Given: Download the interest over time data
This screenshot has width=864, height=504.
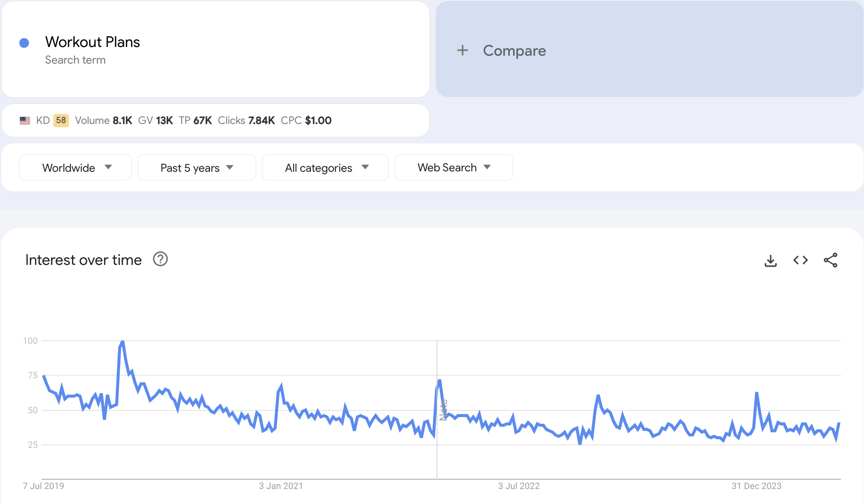Looking at the screenshot, I should (x=770, y=261).
